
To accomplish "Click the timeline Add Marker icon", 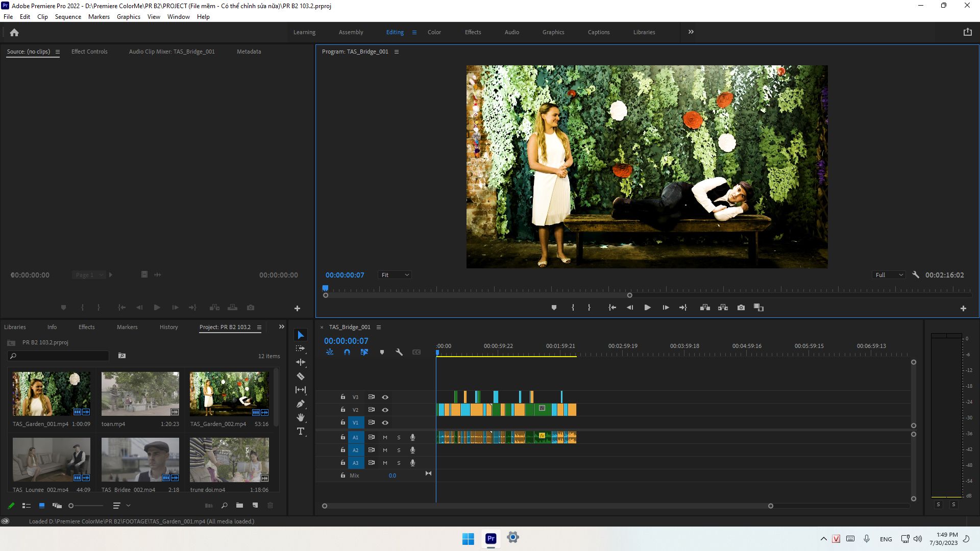I will (x=382, y=352).
